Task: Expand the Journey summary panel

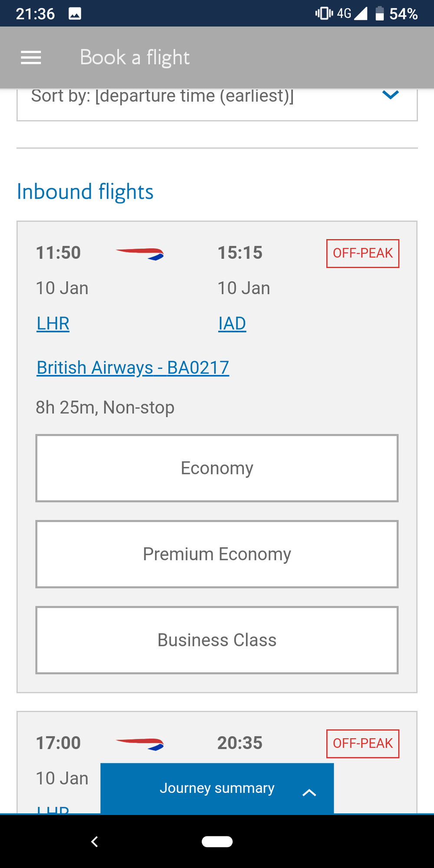Action: (217, 788)
